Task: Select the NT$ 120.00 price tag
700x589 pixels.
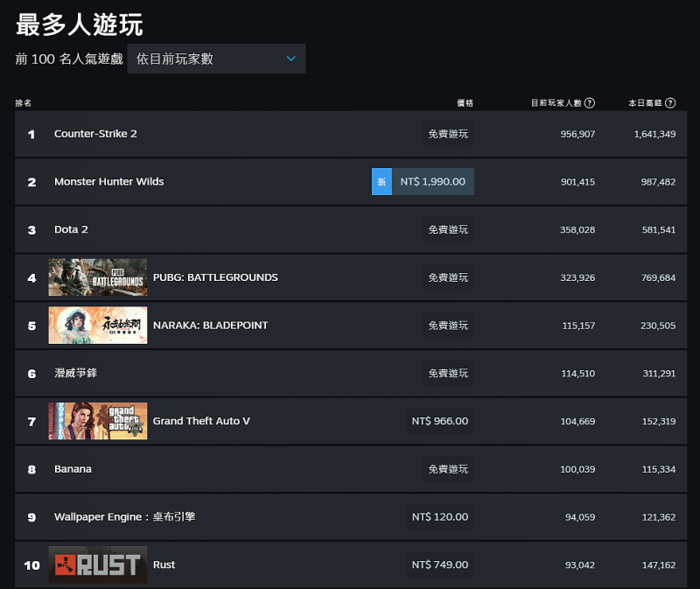Action: pyautogui.click(x=440, y=516)
